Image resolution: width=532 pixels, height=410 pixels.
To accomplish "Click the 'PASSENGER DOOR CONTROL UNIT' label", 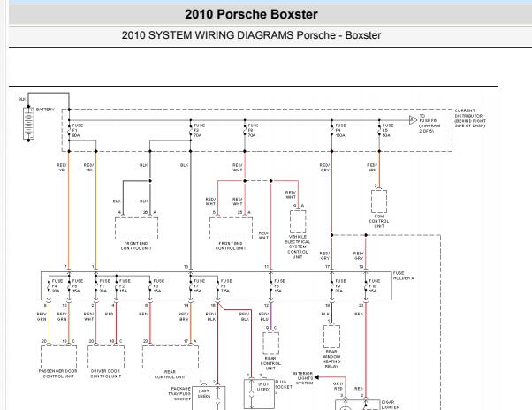I will tap(58, 374).
